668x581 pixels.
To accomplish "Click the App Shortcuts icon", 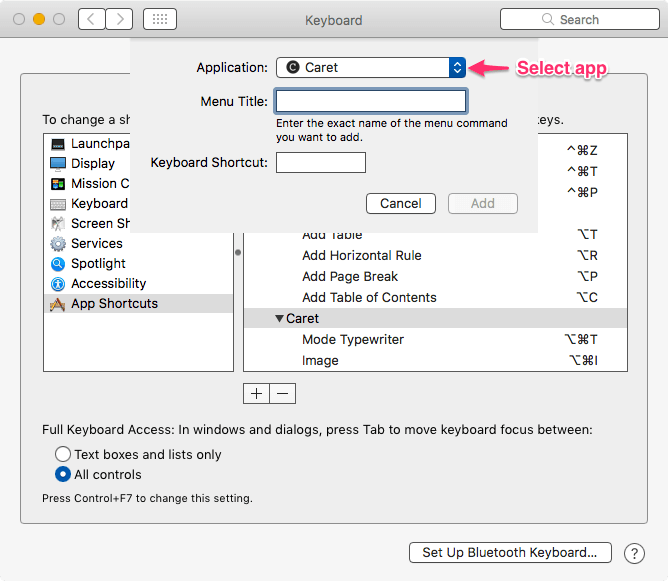I will [x=58, y=304].
